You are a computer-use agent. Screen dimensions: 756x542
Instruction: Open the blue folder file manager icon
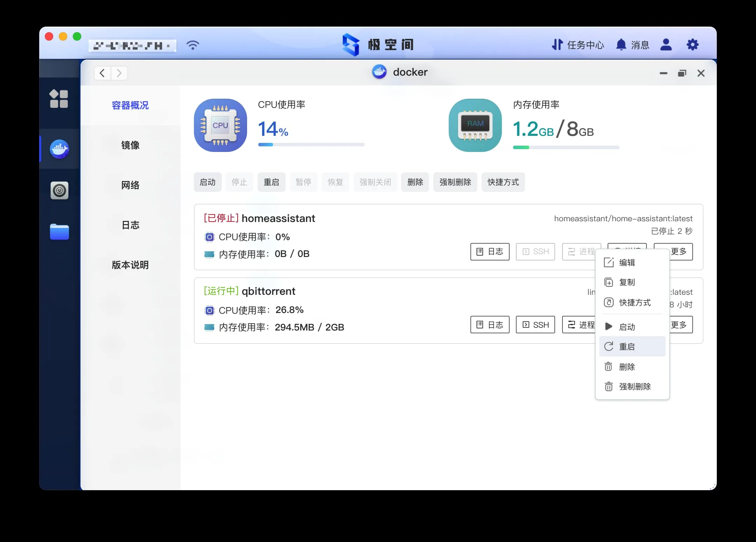click(59, 232)
